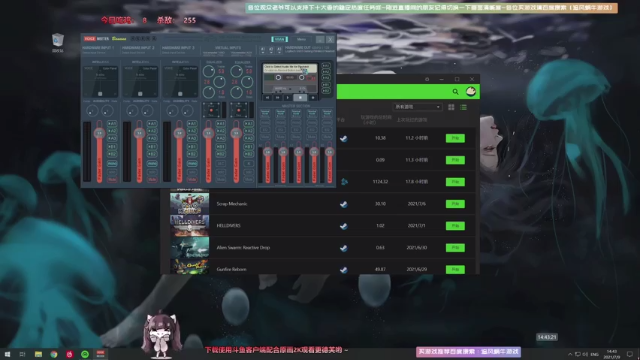Launch Scrap Mechanic with its green button

pyautogui.click(x=455, y=204)
